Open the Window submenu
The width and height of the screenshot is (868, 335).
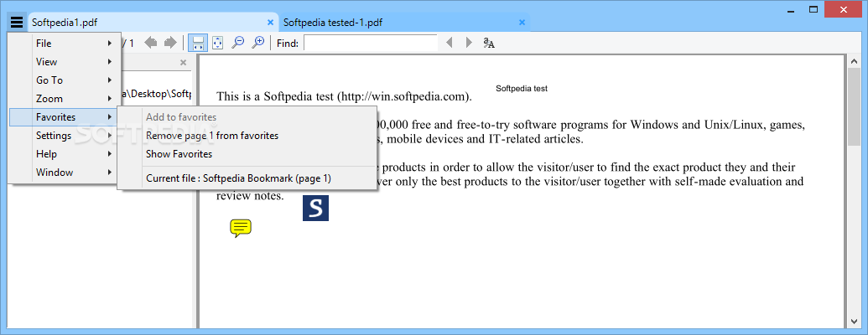point(65,173)
